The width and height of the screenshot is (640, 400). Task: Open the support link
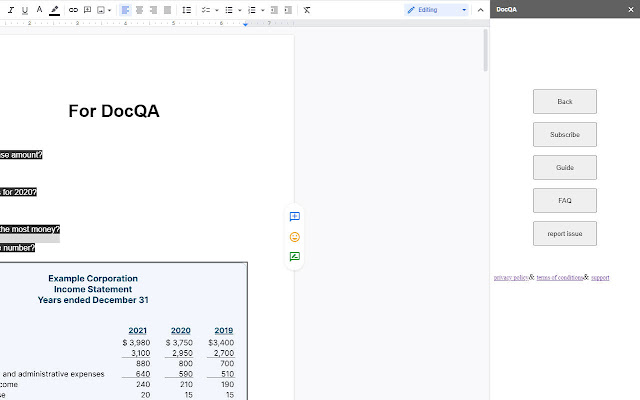(600, 278)
